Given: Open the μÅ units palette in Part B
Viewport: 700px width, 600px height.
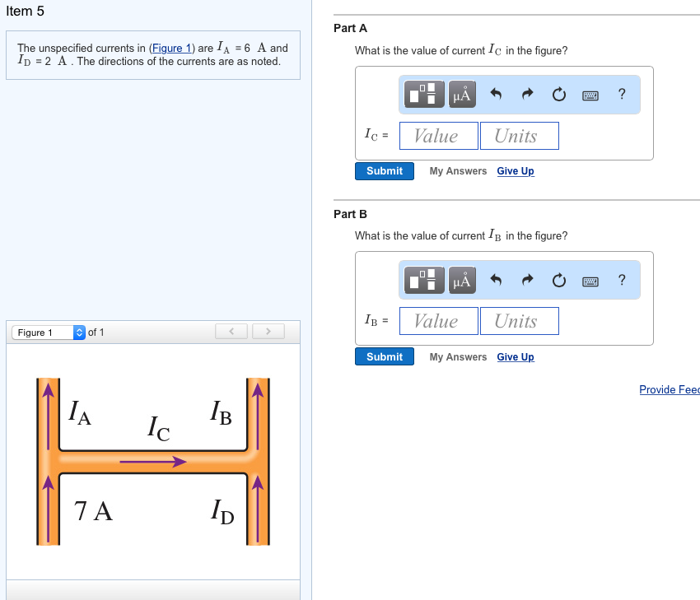Looking at the screenshot, I should point(461,280).
